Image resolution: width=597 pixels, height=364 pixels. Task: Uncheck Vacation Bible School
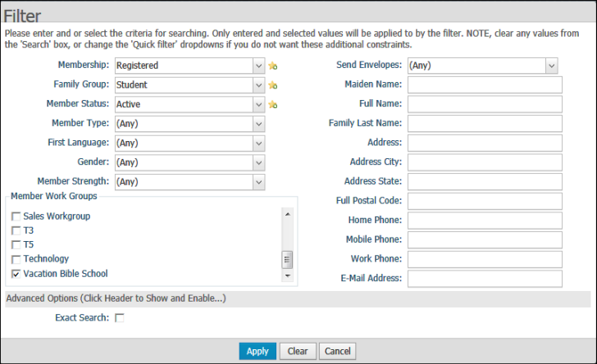point(16,274)
